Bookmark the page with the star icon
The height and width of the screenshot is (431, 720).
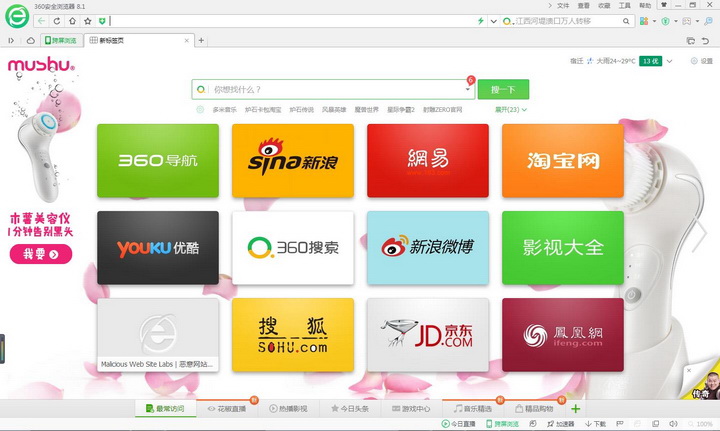(x=87, y=21)
